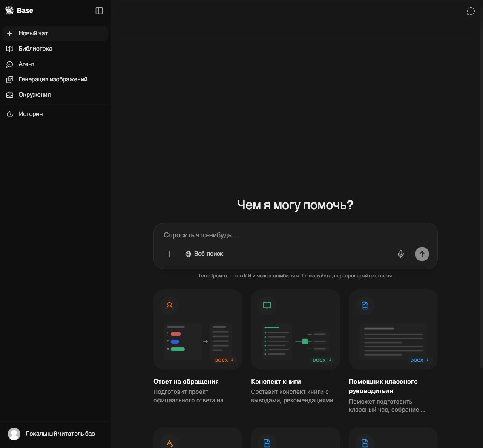
Task: Click the Агент chat bubble icon
Action: [10, 64]
